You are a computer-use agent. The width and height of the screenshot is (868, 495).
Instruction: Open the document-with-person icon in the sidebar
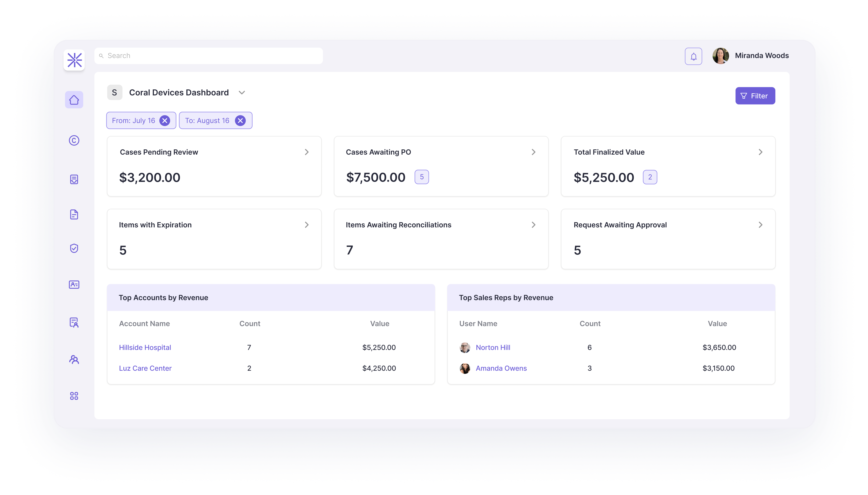(x=74, y=322)
